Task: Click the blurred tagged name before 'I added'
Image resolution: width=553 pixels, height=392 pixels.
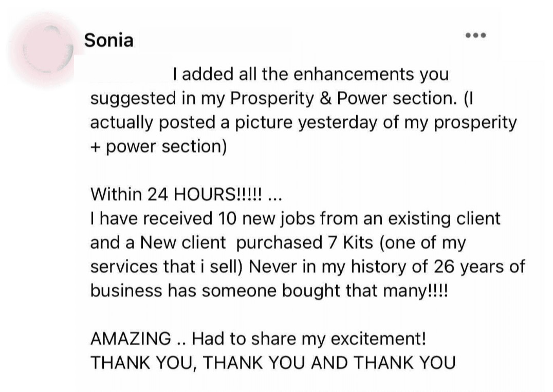Action: [130, 74]
